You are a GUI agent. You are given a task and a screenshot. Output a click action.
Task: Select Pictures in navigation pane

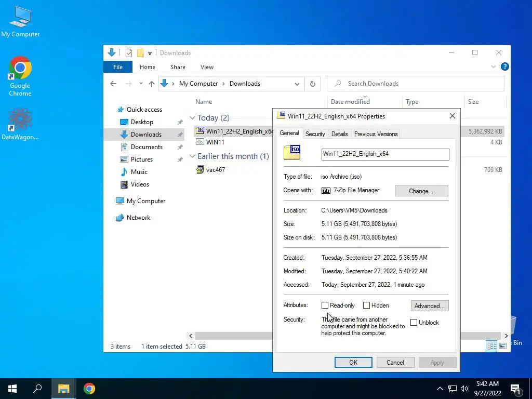pos(142,159)
